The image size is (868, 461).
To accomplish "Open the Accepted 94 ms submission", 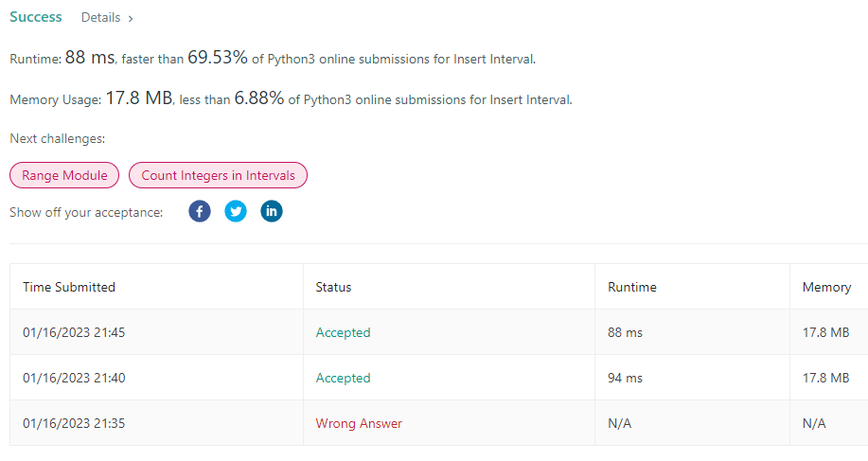I will tap(343, 378).
